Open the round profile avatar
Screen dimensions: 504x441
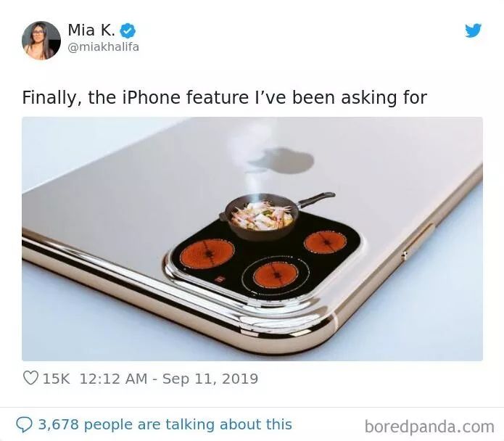(x=41, y=41)
